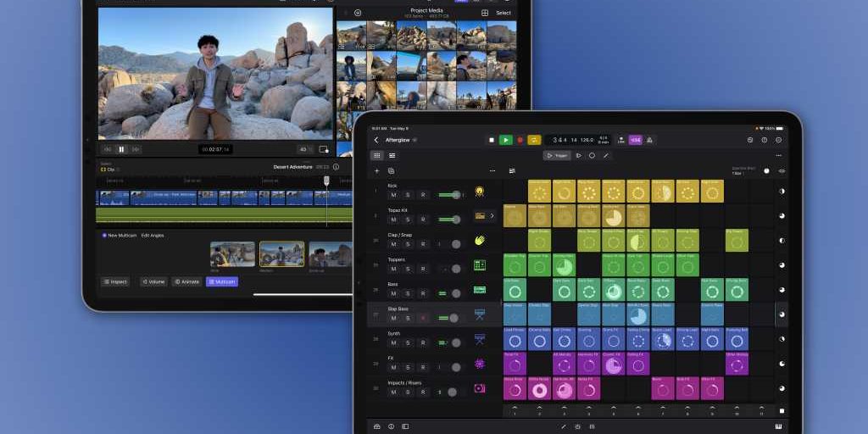Open Logic's top-right more options circle
868x434 pixels.
coord(778,140)
